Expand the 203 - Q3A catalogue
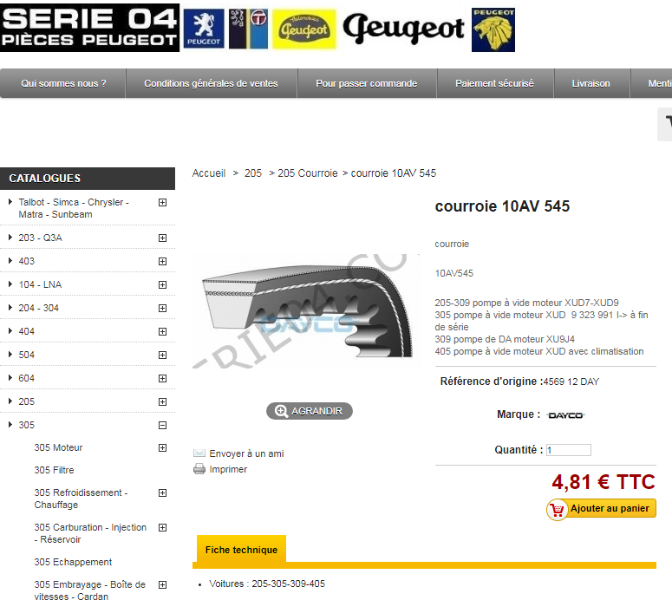 162,238
